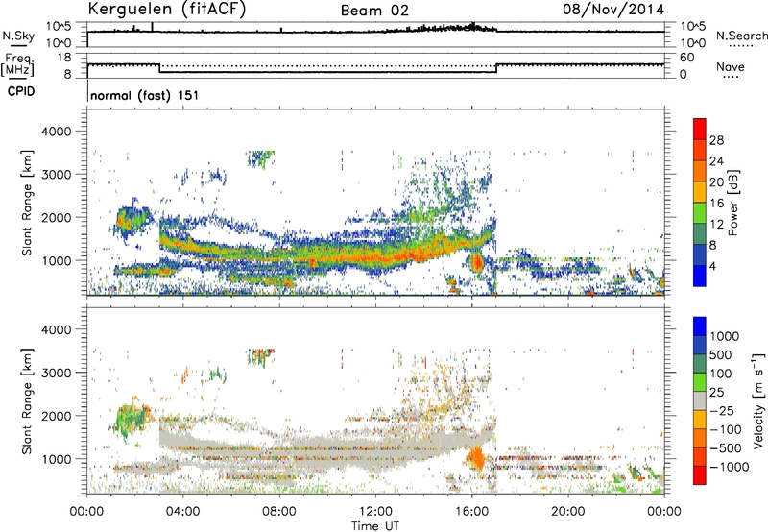The width and height of the screenshot is (768, 532).
Task: Select the "Freq. [MHz]" axis label
Action: (17, 64)
